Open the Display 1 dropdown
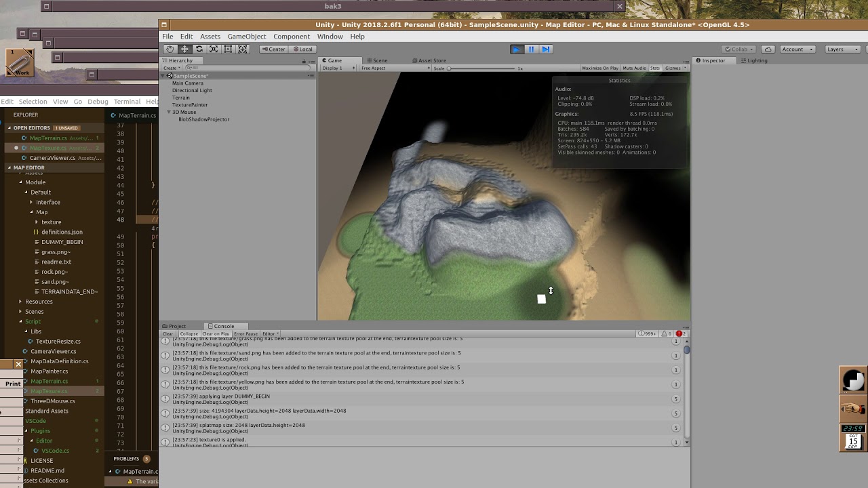 (339, 68)
